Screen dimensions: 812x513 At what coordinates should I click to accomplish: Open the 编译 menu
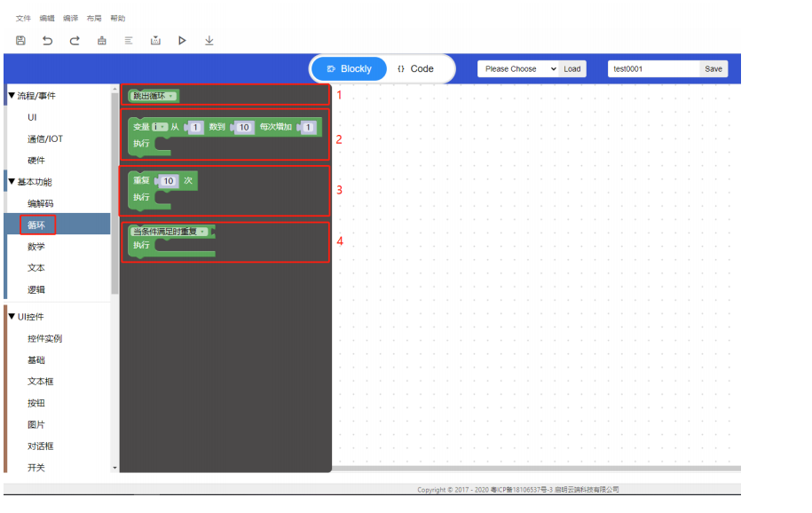tap(70, 18)
